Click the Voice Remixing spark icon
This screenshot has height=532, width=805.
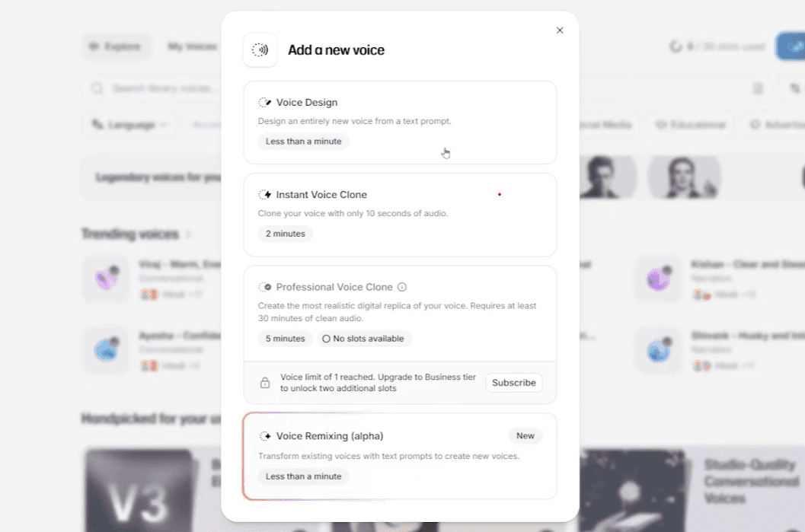[x=267, y=436]
